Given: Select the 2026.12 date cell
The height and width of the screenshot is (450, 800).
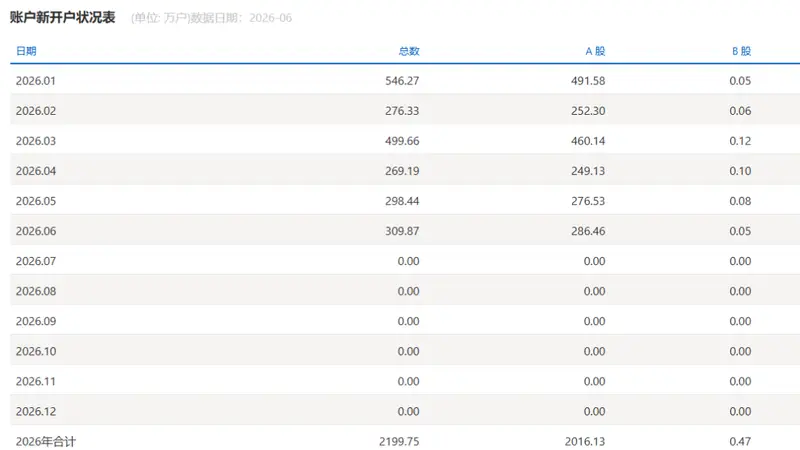Looking at the screenshot, I should pyautogui.click(x=36, y=412).
